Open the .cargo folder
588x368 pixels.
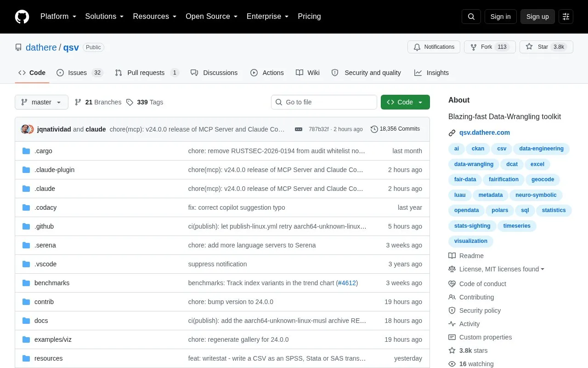[x=43, y=151]
